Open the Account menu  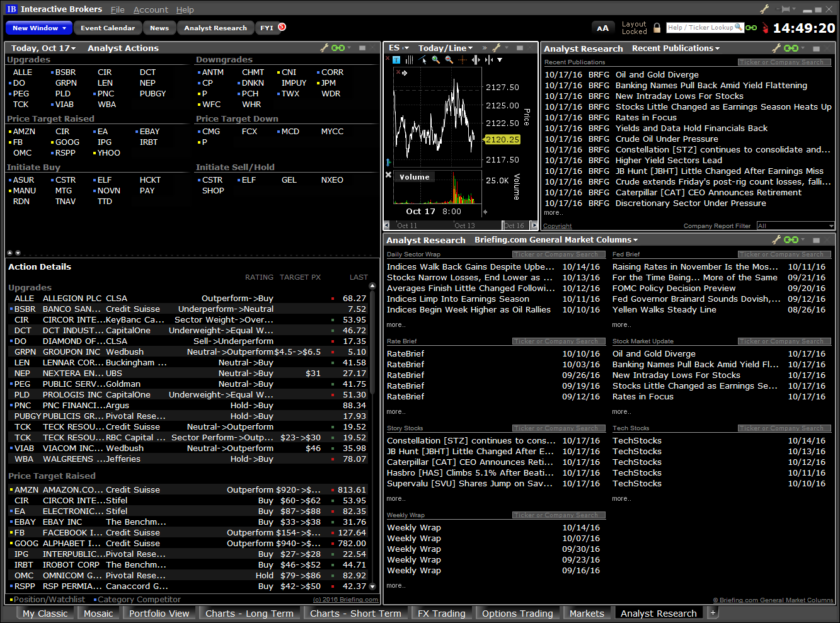coord(151,9)
